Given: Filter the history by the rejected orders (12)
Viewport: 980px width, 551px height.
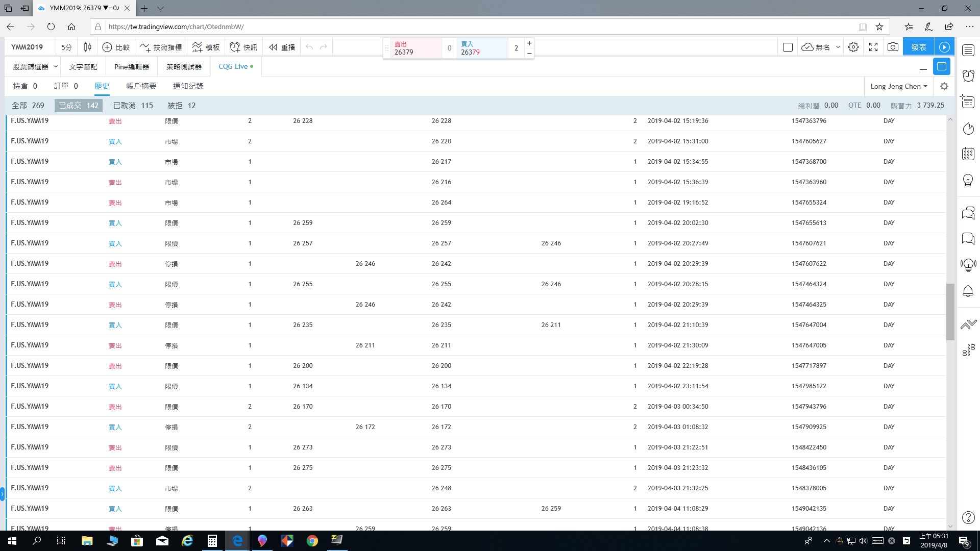Looking at the screenshot, I should click(182, 106).
